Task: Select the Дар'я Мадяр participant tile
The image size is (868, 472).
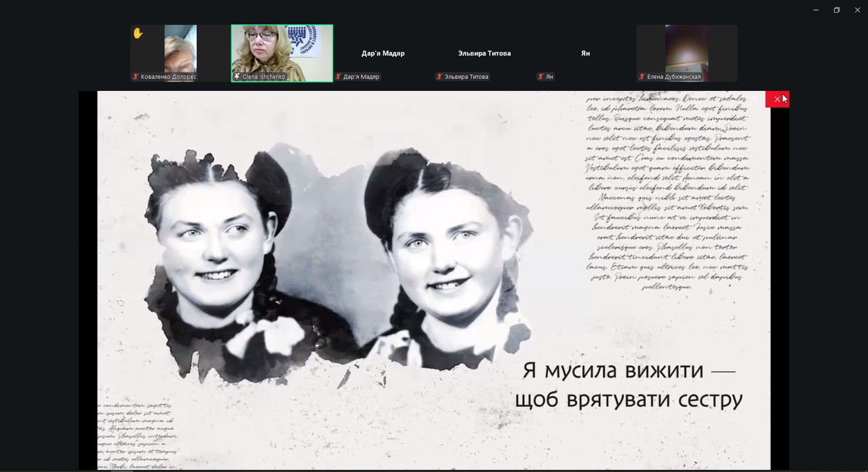Action: click(x=383, y=54)
